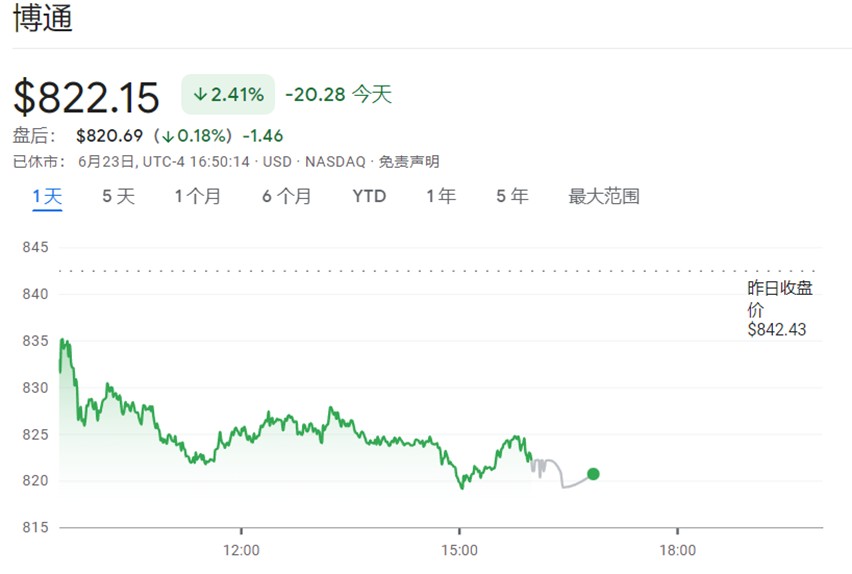
Task: Switch to the 5天 tab
Action: click(x=118, y=196)
